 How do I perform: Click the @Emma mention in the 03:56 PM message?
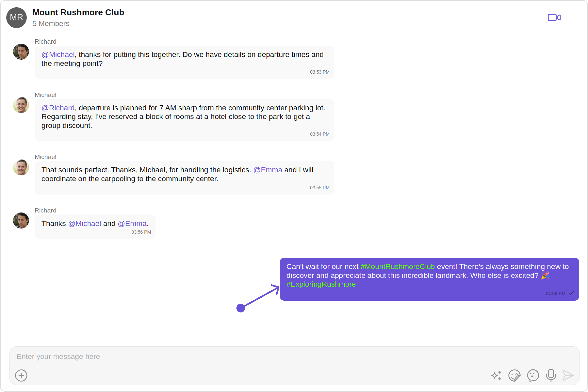[132, 223]
